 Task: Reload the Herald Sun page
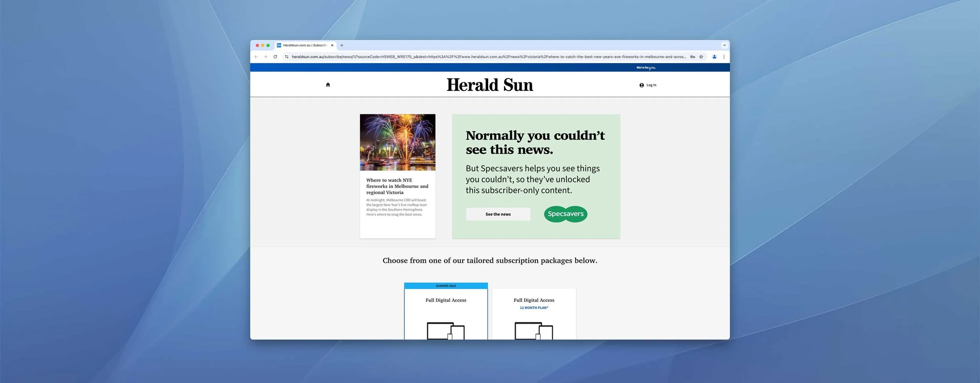coord(275,57)
